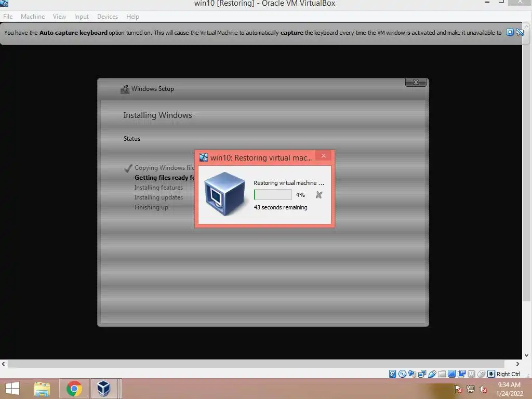This screenshot has width=532, height=399.
Task: Minimize the VirtualBox window
Action: (487, 3)
